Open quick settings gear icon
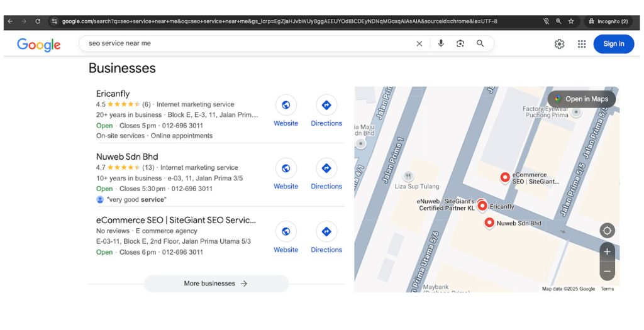 click(x=559, y=44)
